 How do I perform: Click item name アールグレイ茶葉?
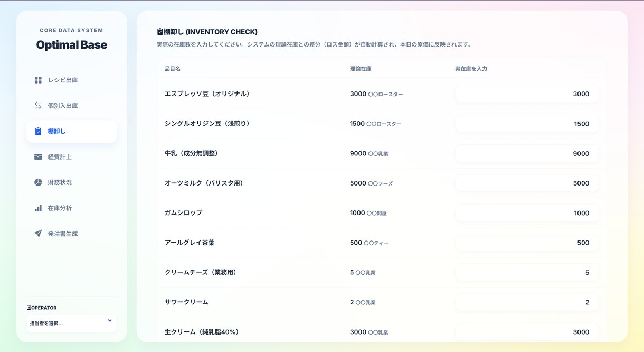coord(190,243)
